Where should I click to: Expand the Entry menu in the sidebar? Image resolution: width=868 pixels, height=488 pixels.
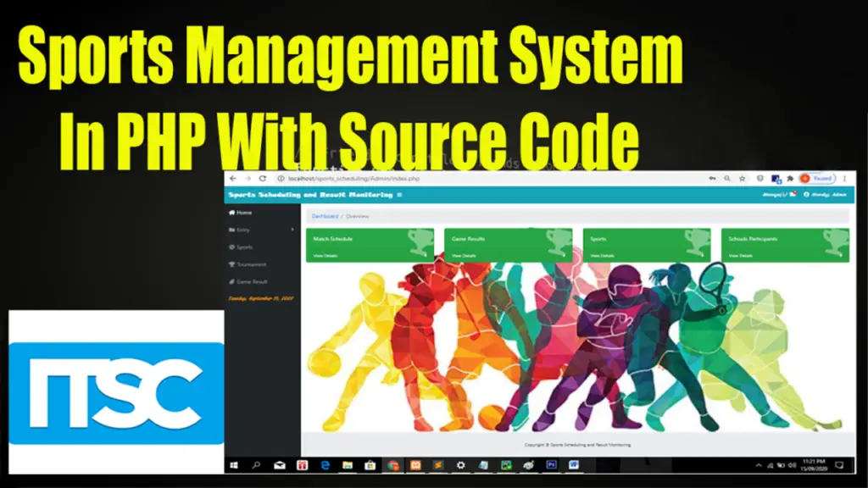click(246, 230)
